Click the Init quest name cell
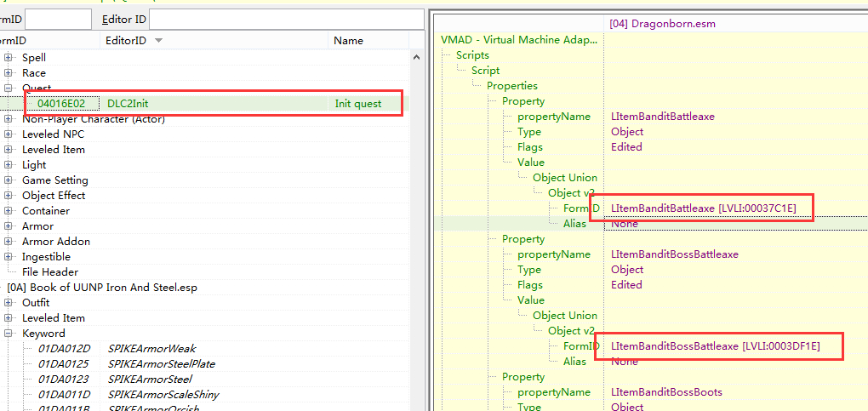 358,104
